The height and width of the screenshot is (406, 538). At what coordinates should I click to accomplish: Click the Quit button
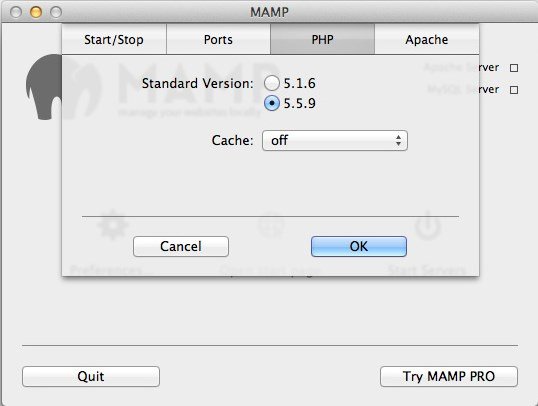pos(91,376)
